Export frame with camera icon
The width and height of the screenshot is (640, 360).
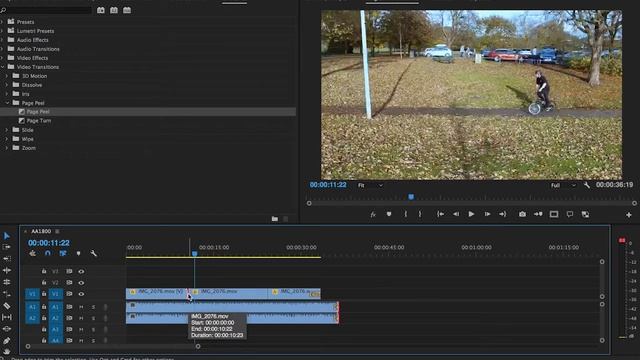522,214
